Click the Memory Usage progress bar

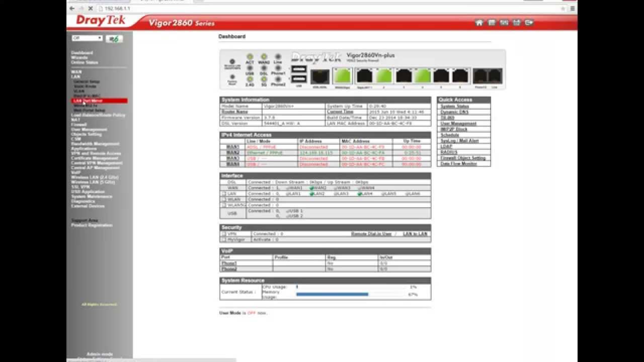click(350, 295)
